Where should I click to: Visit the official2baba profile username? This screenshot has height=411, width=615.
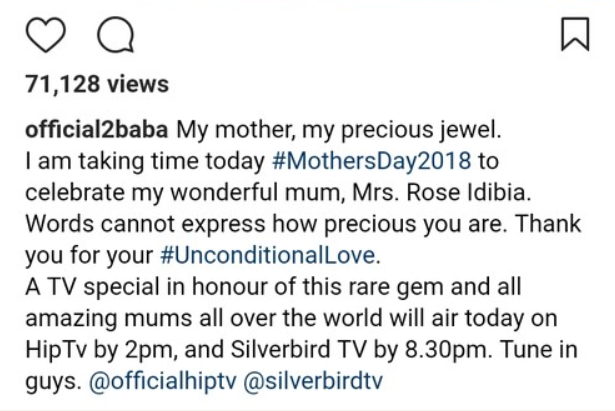96,132
